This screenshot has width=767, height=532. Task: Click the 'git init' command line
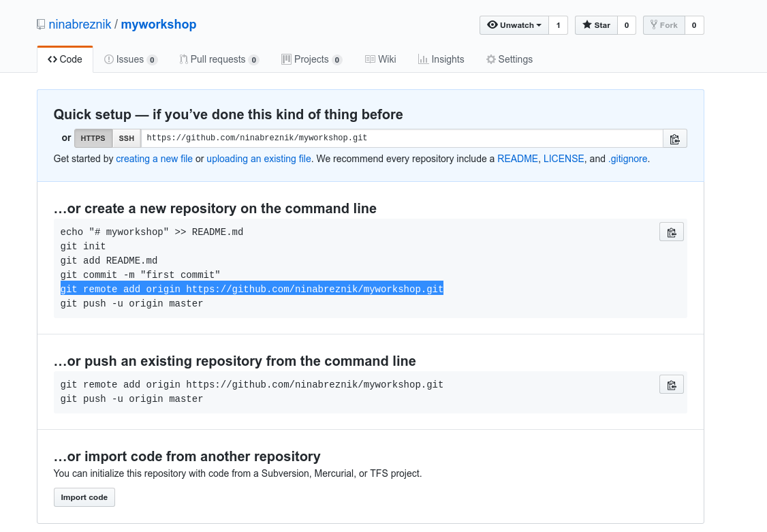[x=83, y=247]
